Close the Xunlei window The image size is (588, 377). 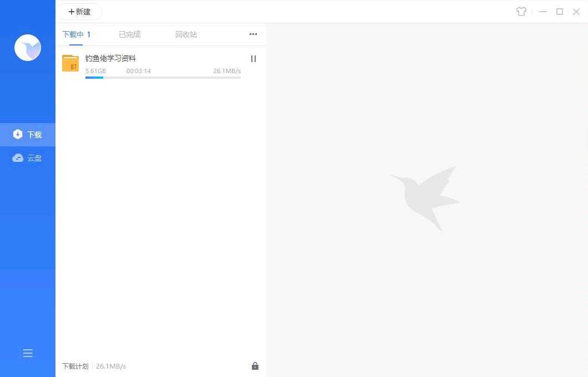tap(576, 12)
